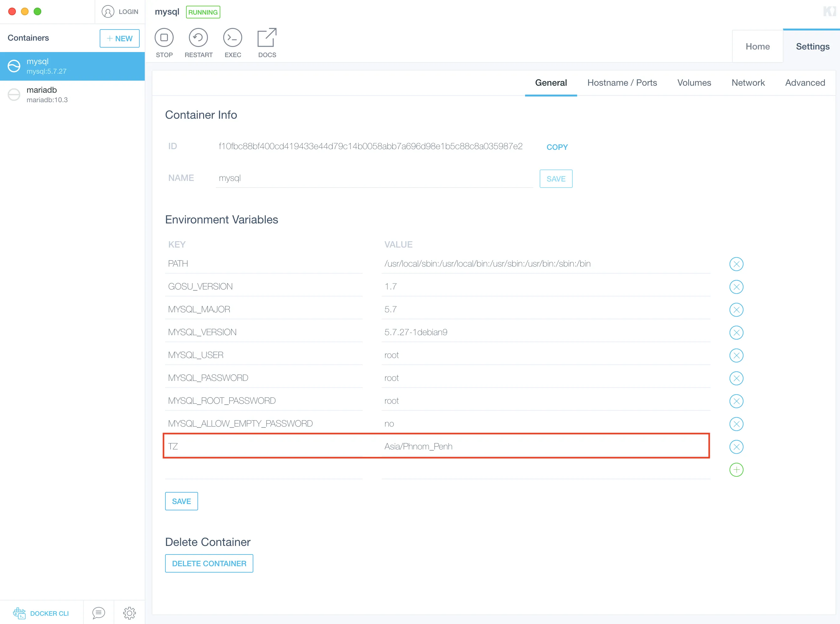Restart the mysql container
The width and height of the screenshot is (840, 624).
coord(198,38)
